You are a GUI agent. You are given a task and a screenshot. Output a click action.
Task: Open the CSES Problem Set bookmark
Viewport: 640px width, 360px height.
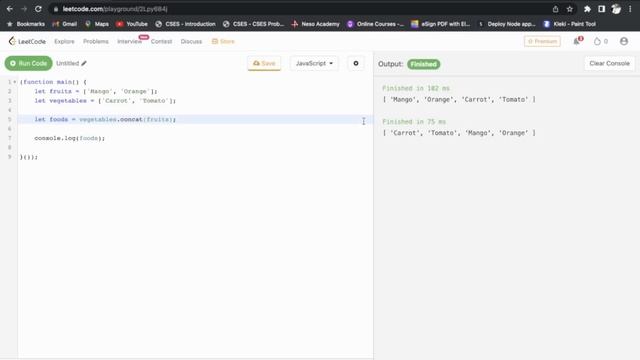pos(253,24)
